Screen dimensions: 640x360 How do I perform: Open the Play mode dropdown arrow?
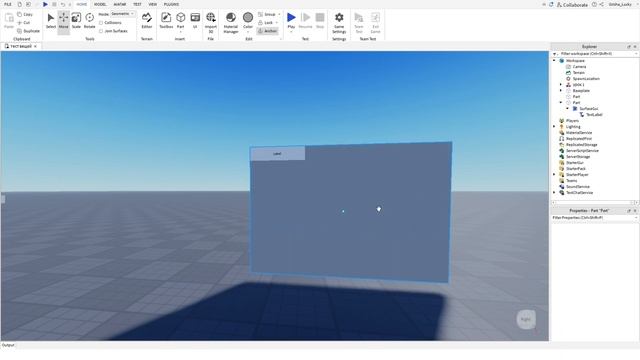point(291,32)
